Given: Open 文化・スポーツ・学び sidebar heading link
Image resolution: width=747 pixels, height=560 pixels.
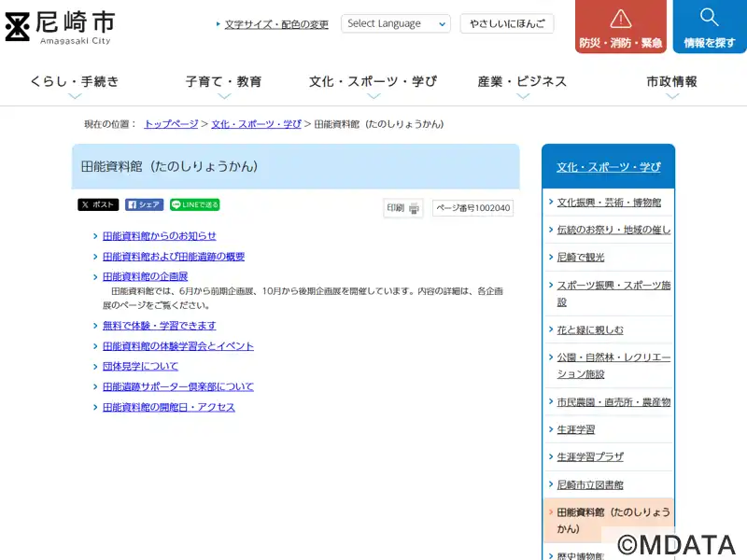Looking at the screenshot, I should click(x=608, y=167).
